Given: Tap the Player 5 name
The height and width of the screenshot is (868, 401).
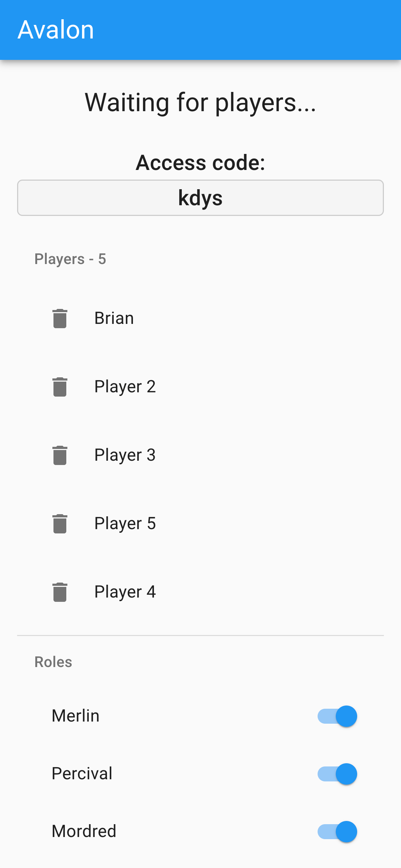Looking at the screenshot, I should click(x=125, y=523).
